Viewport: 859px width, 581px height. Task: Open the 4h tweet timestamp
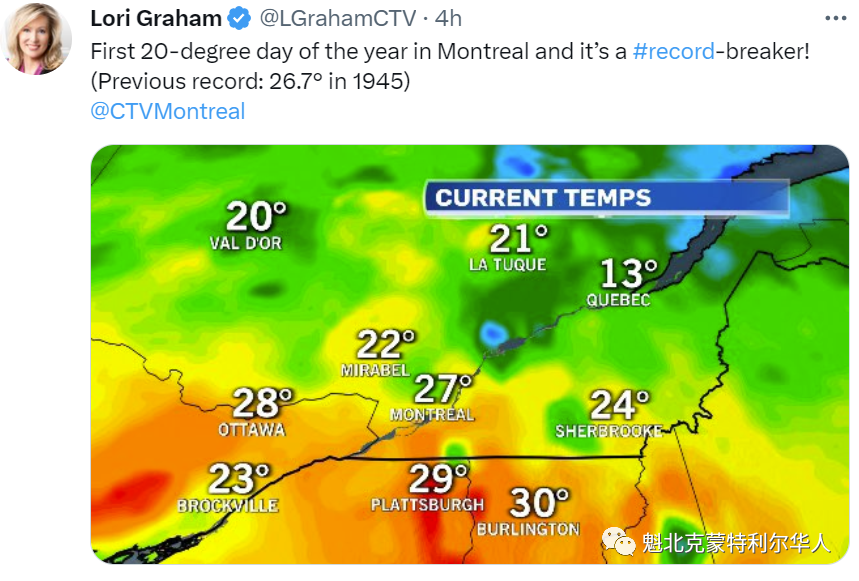[448, 19]
